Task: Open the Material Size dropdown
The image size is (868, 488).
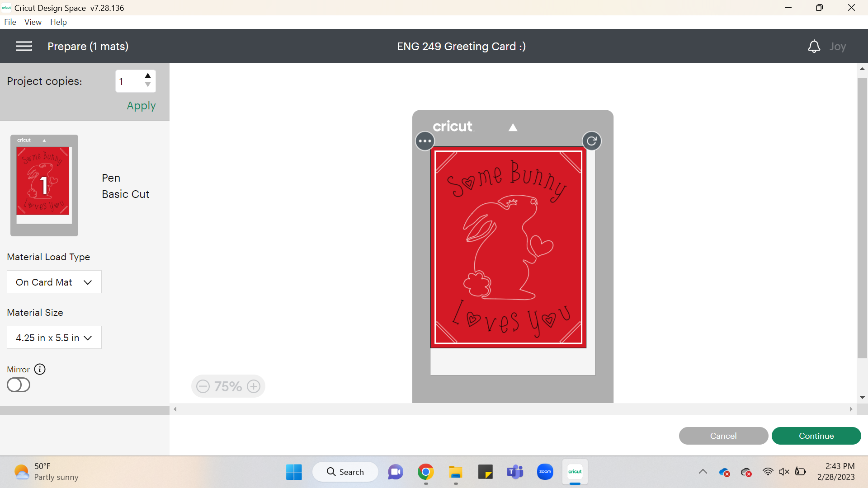Action: point(54,338)
